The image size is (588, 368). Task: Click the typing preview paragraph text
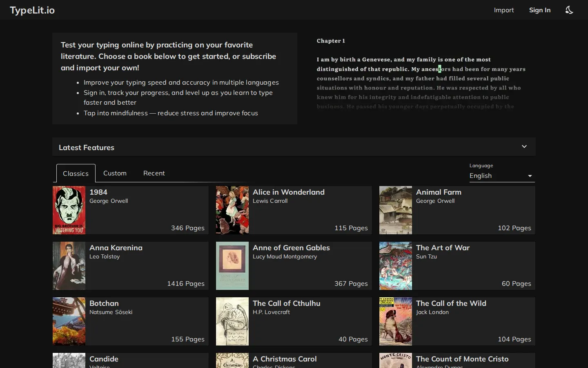click(421, 83)
